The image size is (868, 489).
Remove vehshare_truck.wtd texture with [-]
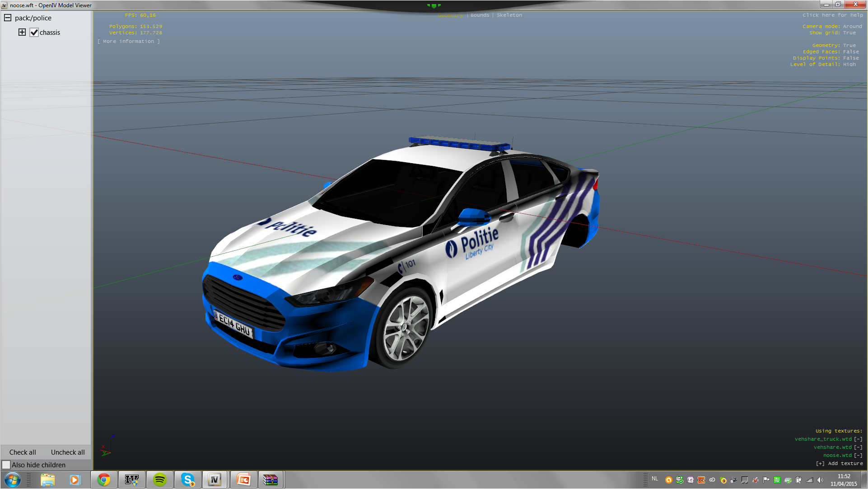pos(858,439)
